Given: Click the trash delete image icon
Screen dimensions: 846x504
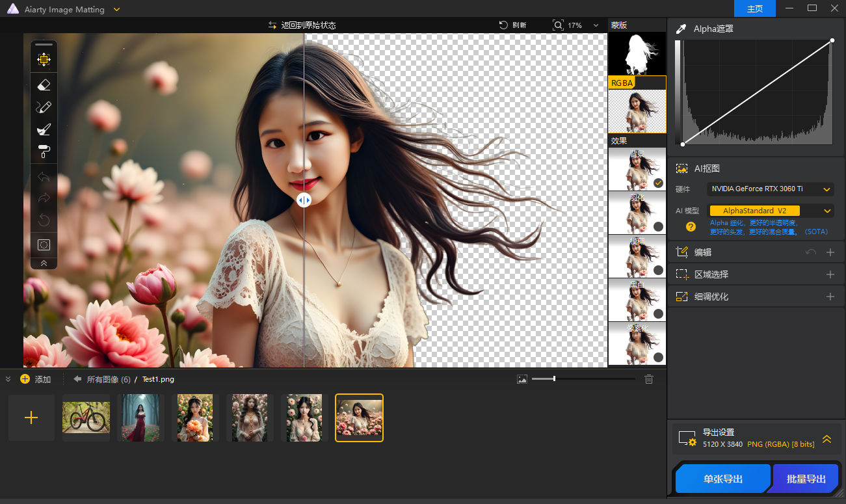Looking at the screenshot, I should (x=648, y=379).
